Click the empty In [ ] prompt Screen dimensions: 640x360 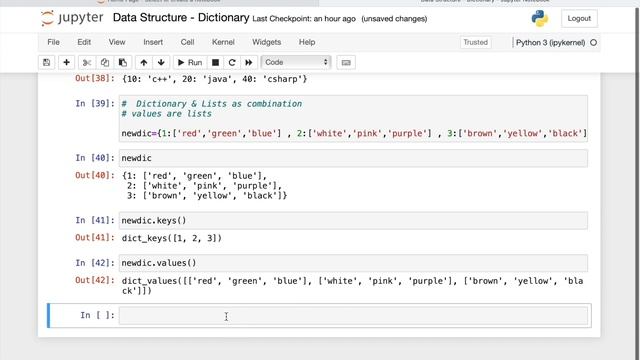[97, 315]
